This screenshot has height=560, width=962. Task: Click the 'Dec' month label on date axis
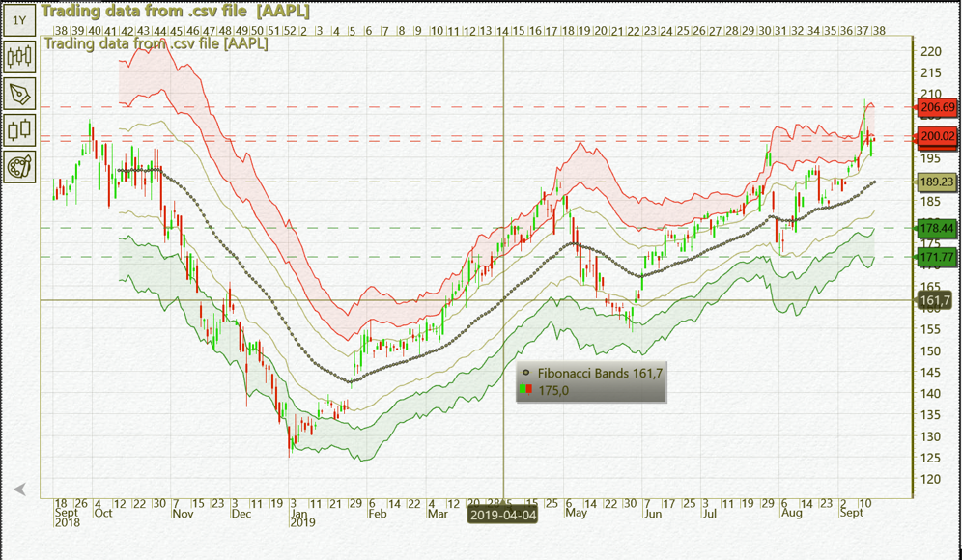point(241,513)
